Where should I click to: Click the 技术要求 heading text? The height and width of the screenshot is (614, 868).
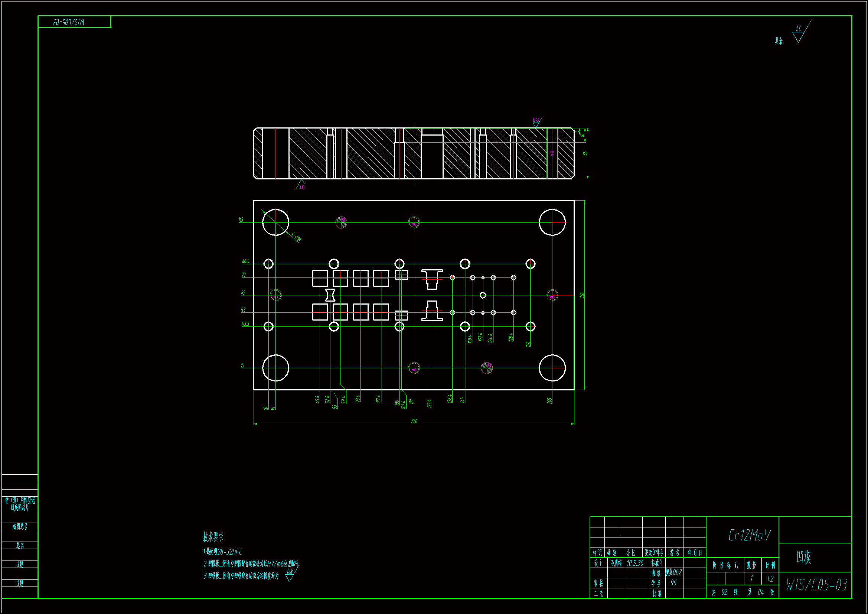click(213, 536)
